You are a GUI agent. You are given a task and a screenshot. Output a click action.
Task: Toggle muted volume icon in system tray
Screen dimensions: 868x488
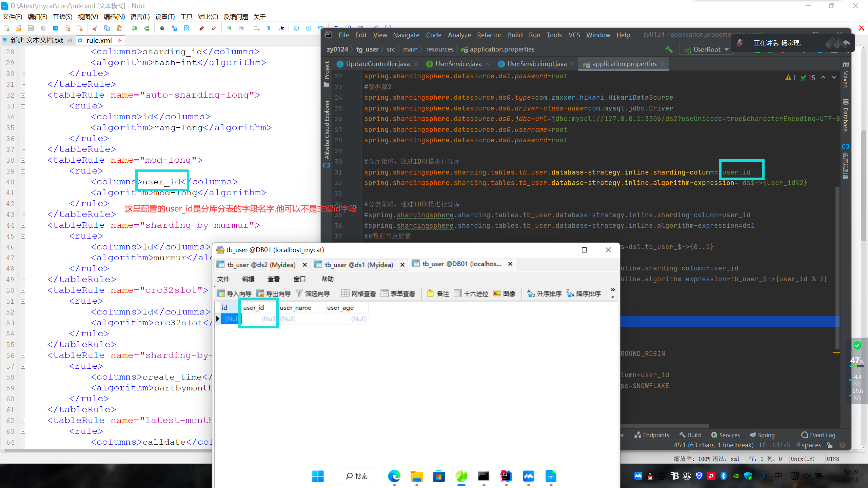point(807,476)
